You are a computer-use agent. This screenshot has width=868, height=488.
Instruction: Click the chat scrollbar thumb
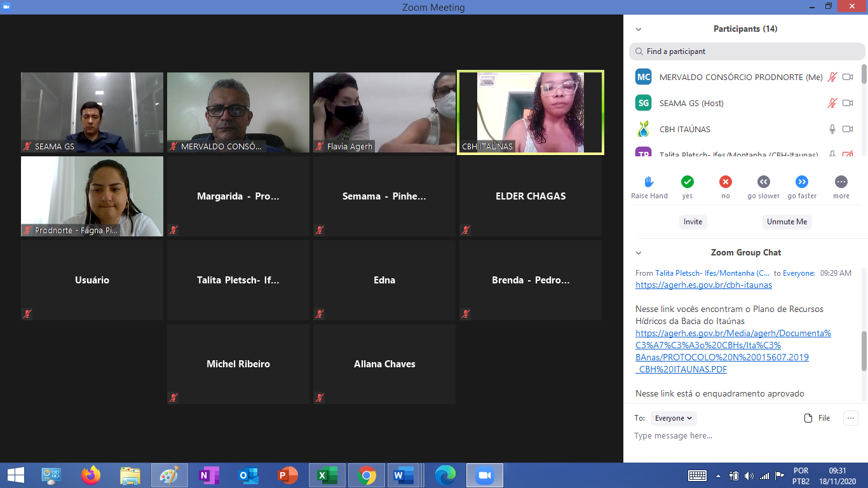[x=864, y=351]
